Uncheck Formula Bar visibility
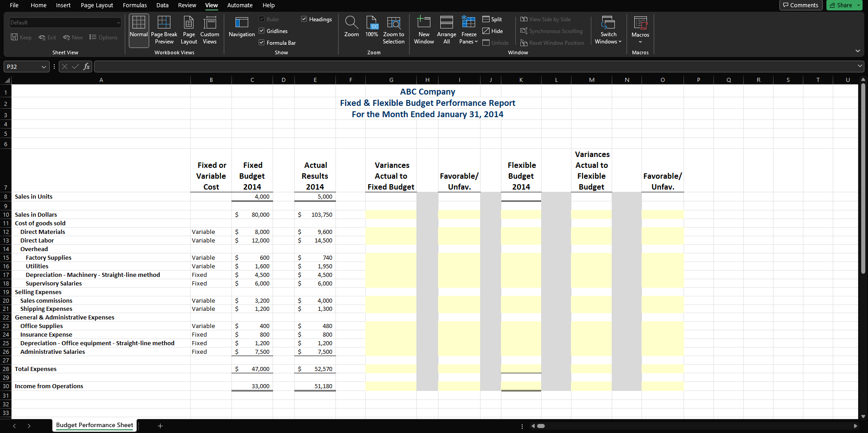Viewport: 868px width, 433px height. pos(261,43)
